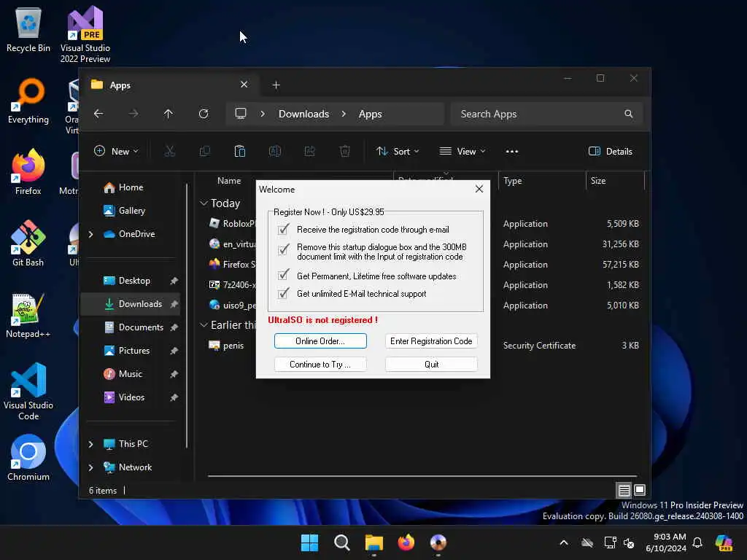747x560 pixels.
Task: Close the Apps tab
Action: pos(244,85)
